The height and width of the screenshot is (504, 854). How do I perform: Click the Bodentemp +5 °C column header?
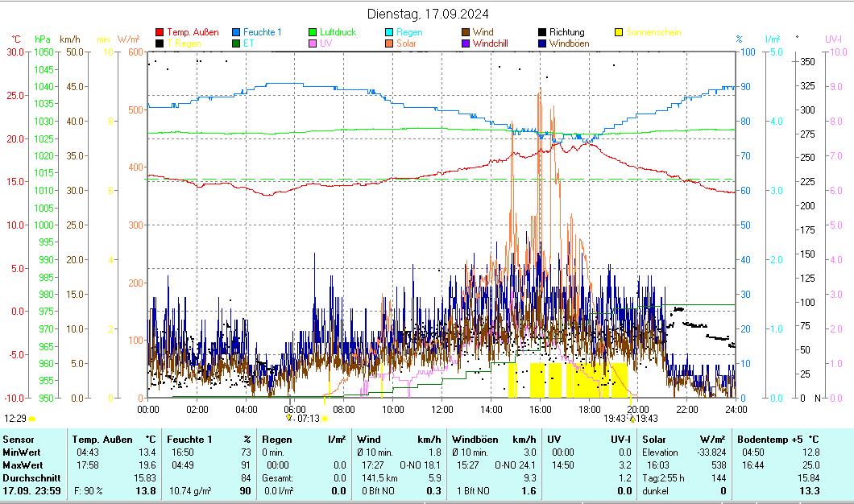coord(778,440)
